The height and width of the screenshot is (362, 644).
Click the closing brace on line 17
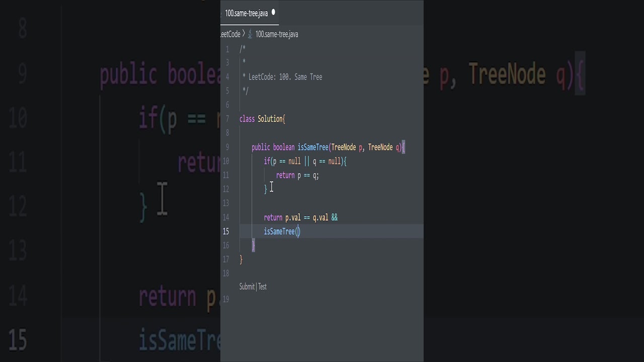[241, 260]
